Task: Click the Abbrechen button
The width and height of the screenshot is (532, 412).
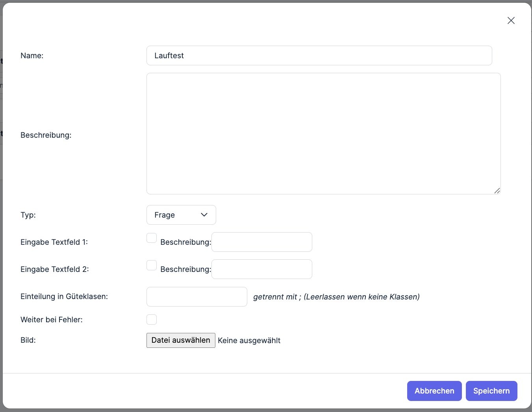Action: point(434,391)
